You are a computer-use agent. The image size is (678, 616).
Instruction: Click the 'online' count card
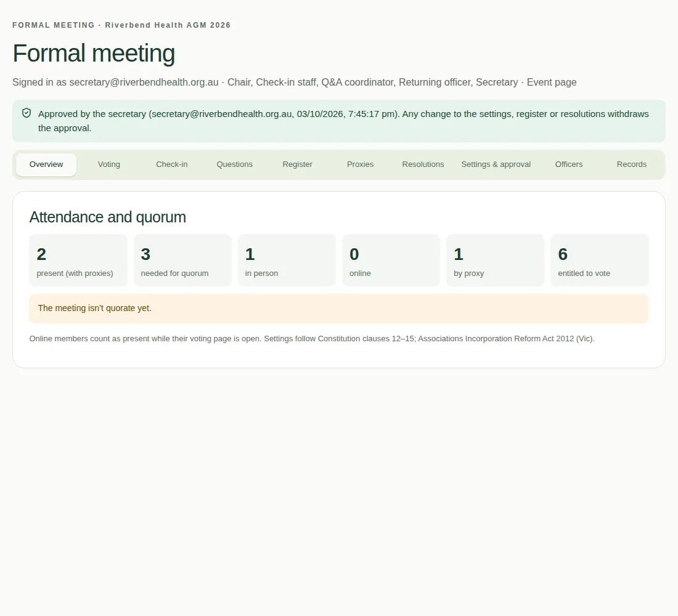(391, 260)
